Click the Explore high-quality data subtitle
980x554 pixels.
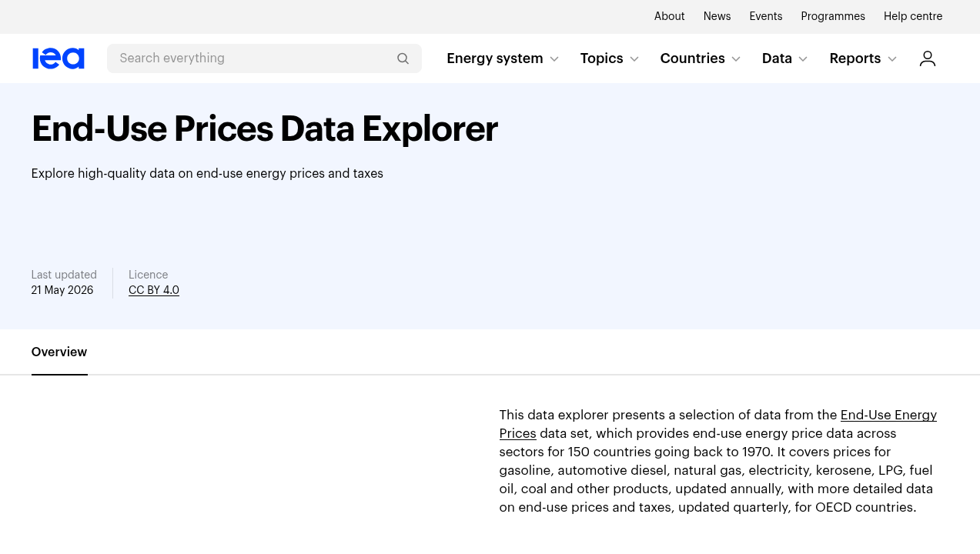207,173
